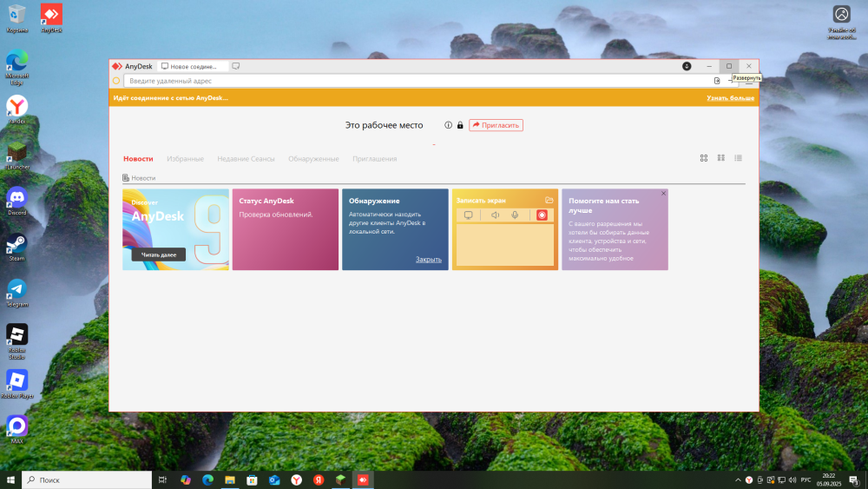The width and height of the screenshot is (868, 489).
Task: Select the Новое соедине... session tab
Action: click(193, 66)
